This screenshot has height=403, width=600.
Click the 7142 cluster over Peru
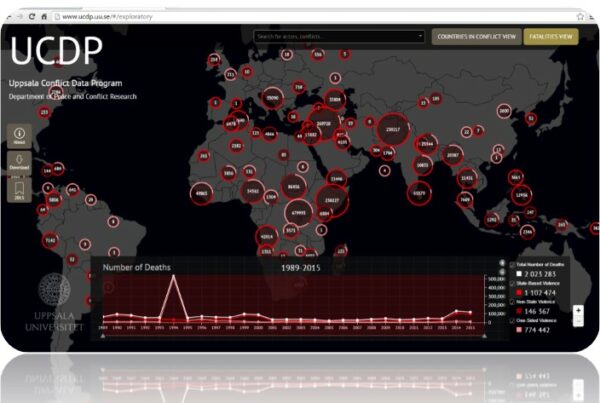point(50,240)
